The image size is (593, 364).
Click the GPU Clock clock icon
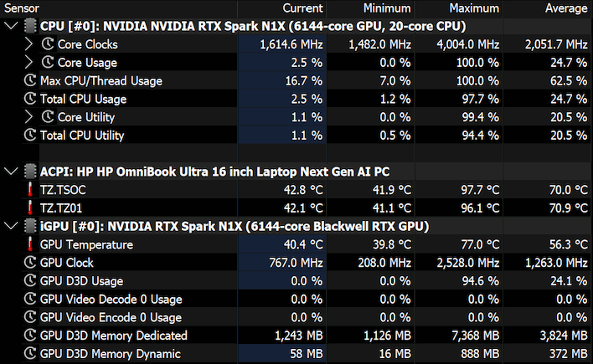click(30, 262)
